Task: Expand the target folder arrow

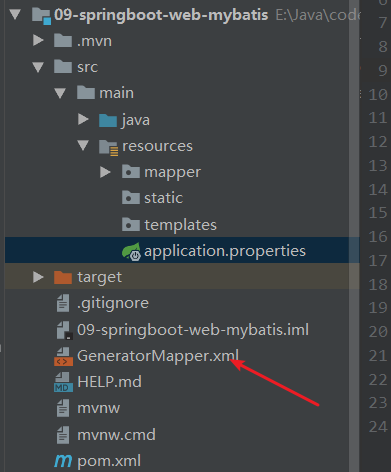Action: coord(38,277)
